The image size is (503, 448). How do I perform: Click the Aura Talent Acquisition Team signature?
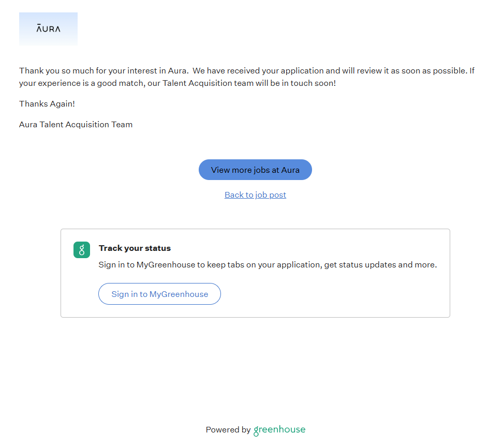76,125
